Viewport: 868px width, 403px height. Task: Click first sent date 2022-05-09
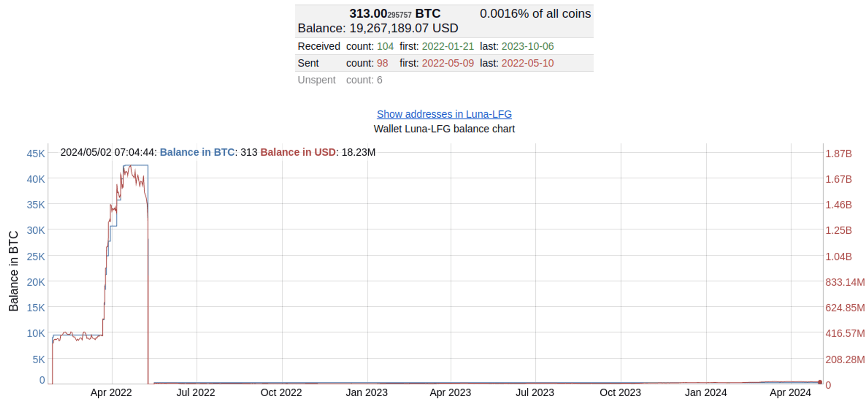447,63
